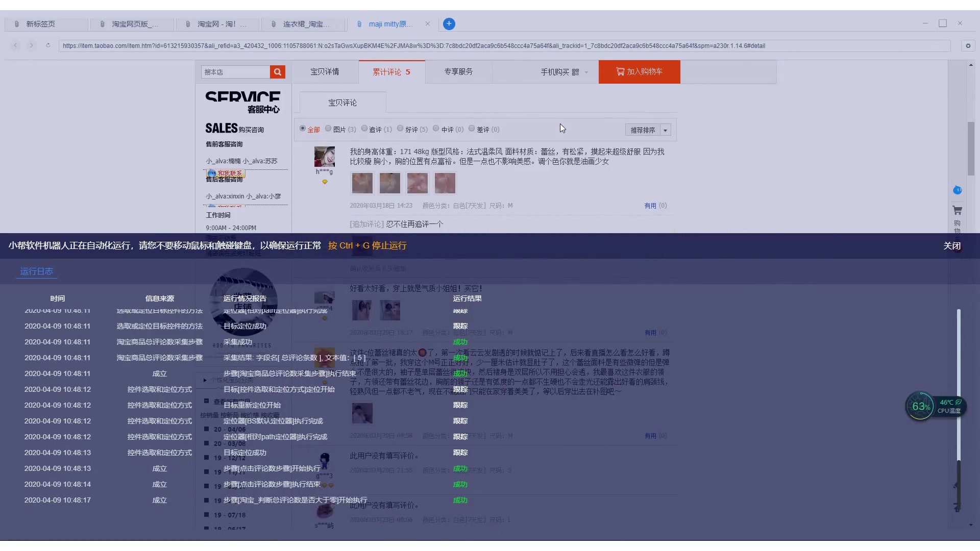Open browser settings gear icon
The height and width of the screenshot is (551, 980).
point(968,46)
